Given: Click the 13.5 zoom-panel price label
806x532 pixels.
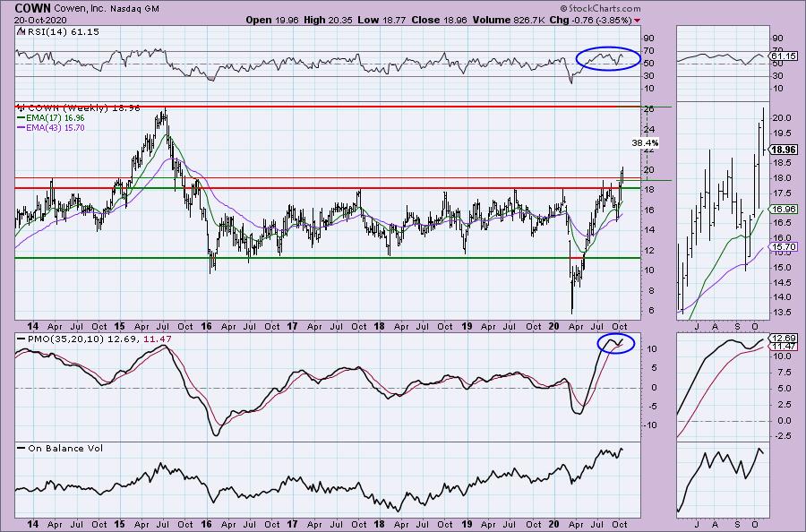Looking at the screenshot, I should (782, 312).
